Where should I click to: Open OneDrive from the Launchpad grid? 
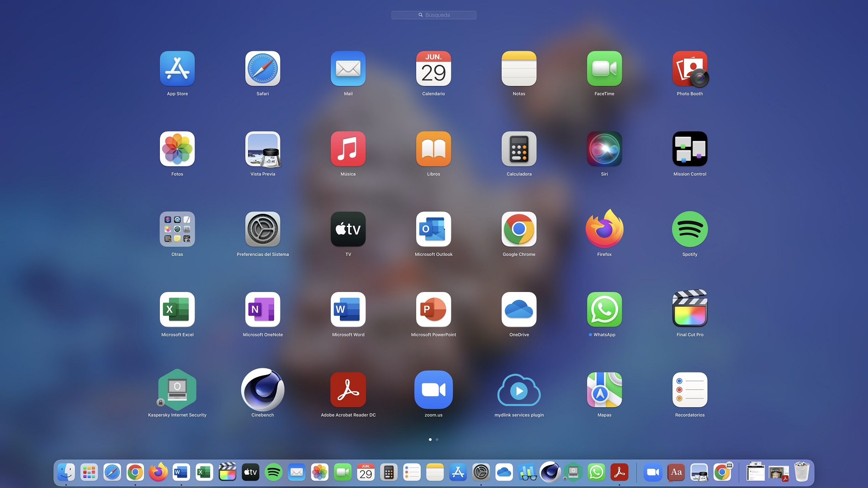tap(519, 310)
